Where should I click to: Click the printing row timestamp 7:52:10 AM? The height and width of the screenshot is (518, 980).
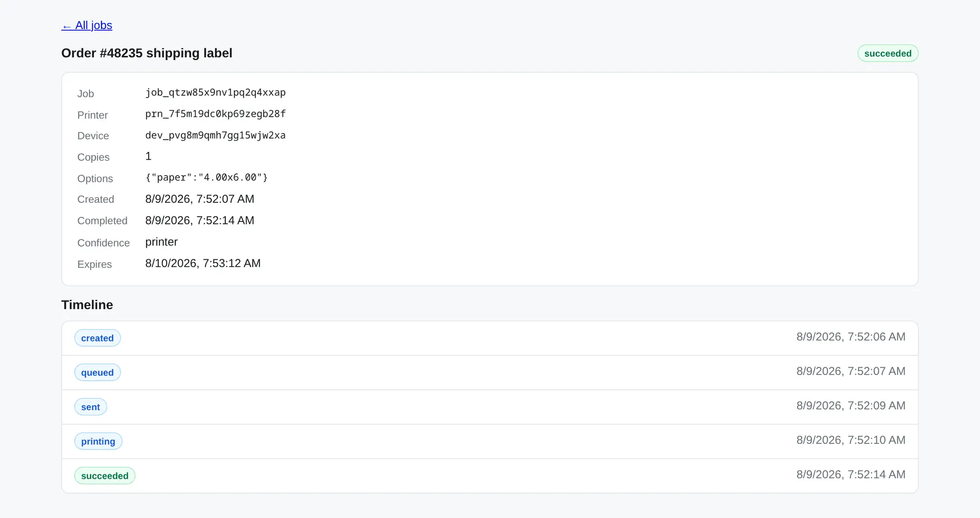click(x=851, y=440)
